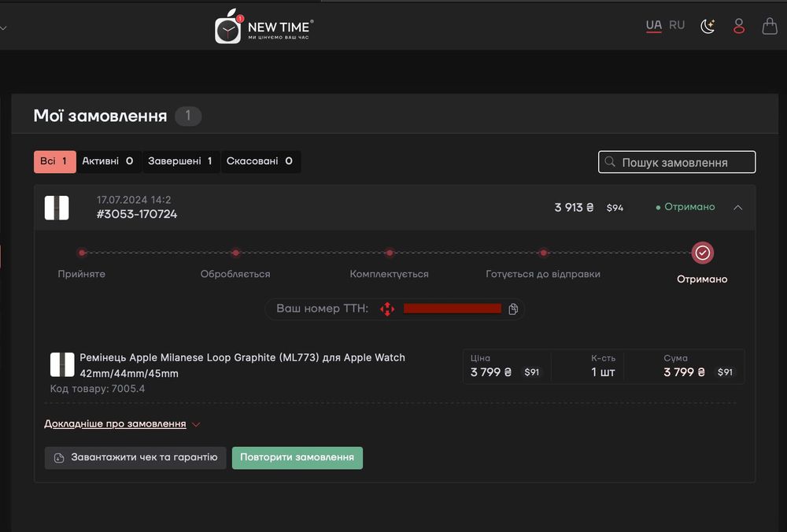Switch language to RU
Screen dimensions: 787x532
(x=677, y=25)
